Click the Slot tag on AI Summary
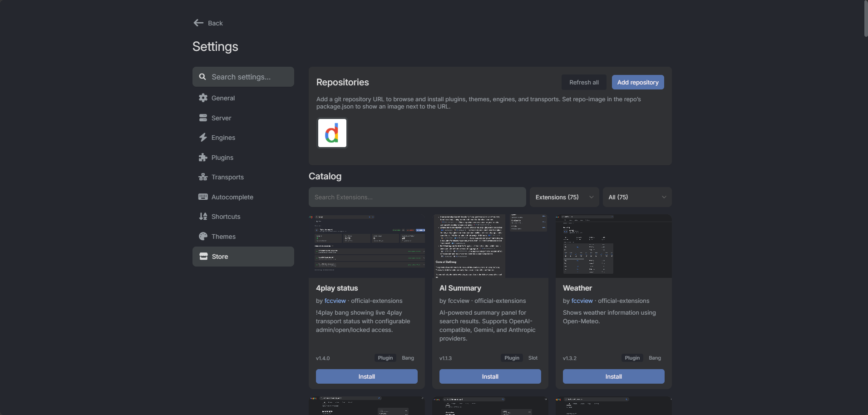The height and width of the screenshot is (415, 868). pos(533,358)
